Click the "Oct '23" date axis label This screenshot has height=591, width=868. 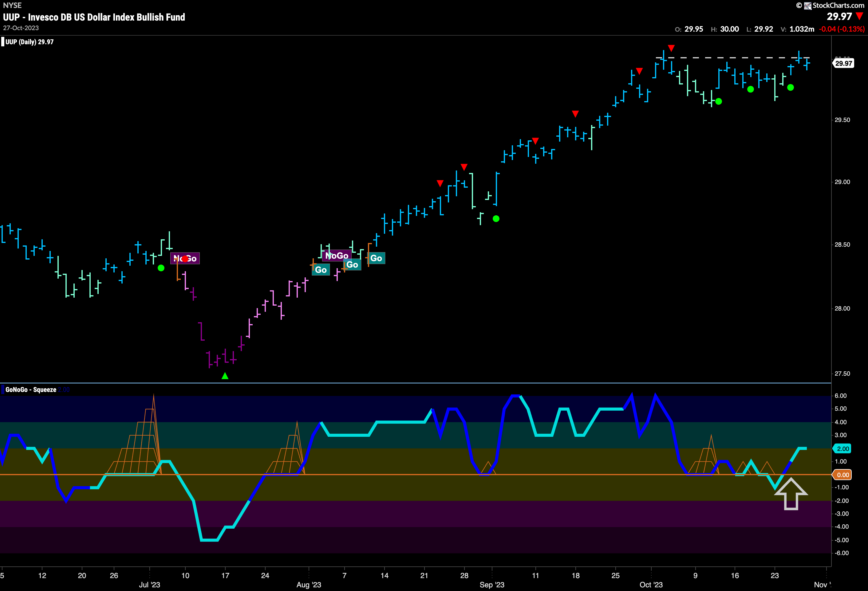[x=651, y=585]
